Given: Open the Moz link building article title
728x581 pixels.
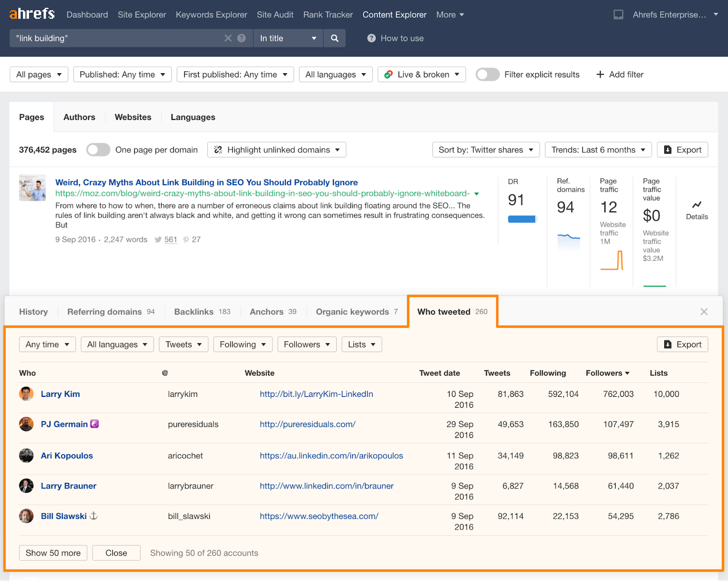Looking at the screenshot, I should pyautogui.click(x=207, y=182).
